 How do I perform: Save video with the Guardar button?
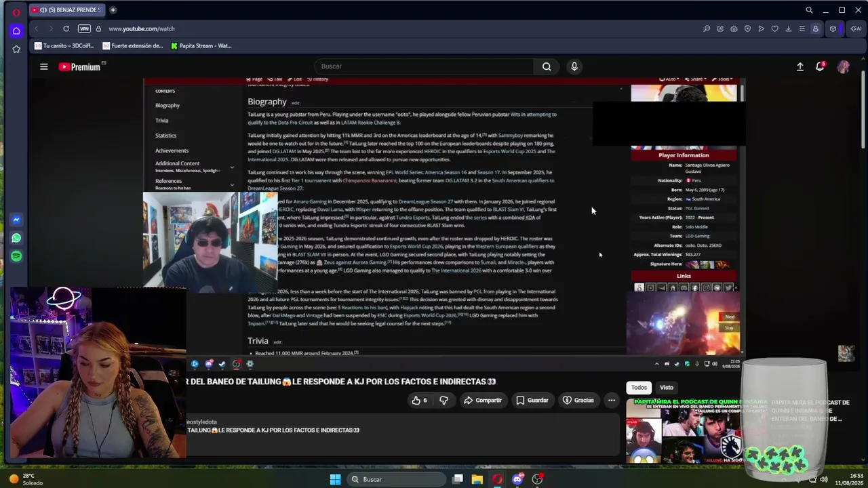click(532, 401)
